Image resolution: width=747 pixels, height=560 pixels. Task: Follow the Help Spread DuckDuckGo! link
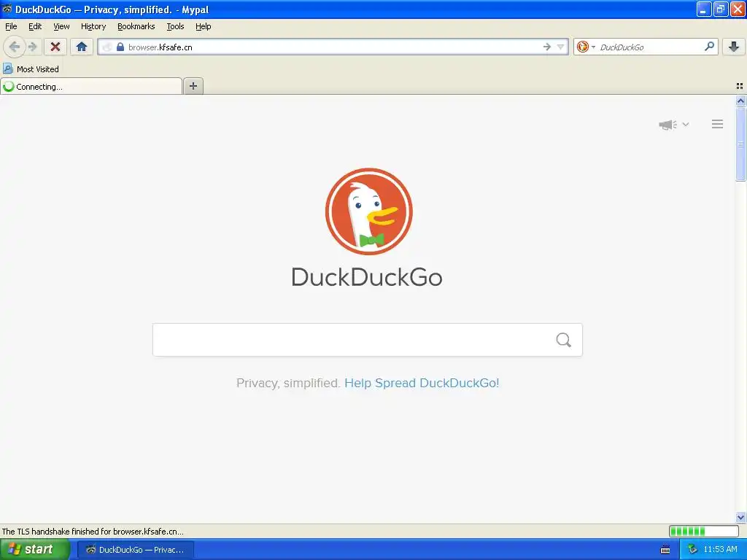[x=422, y=383]
